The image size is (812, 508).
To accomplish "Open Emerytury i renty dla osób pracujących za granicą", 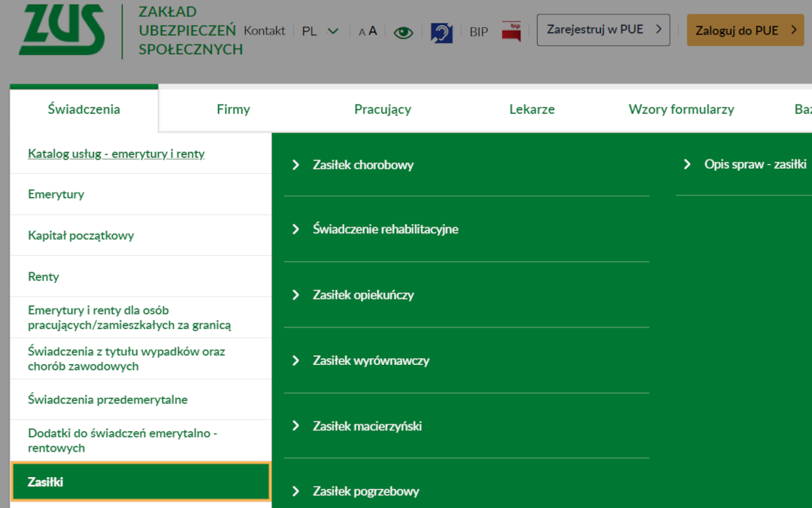I will pos(141,318).
